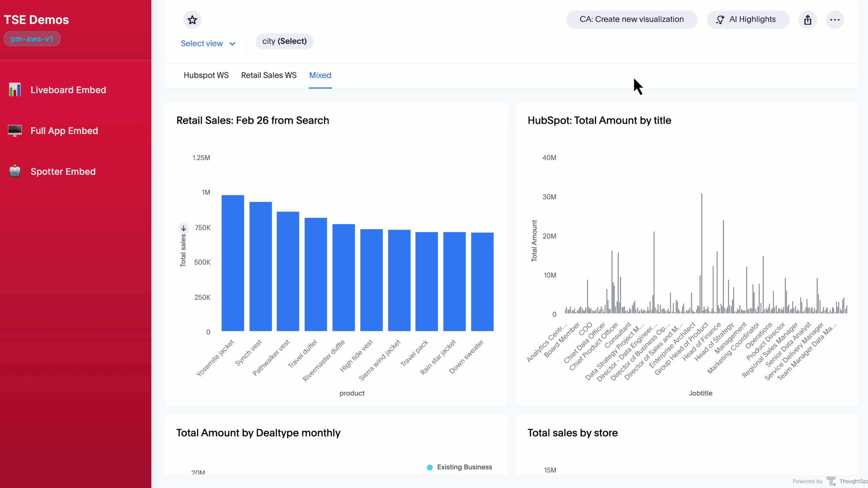Open the ellipsis more-options menu
Viewport: 868px width, 488px height.
pyautogui.click(x=835, y=20)
